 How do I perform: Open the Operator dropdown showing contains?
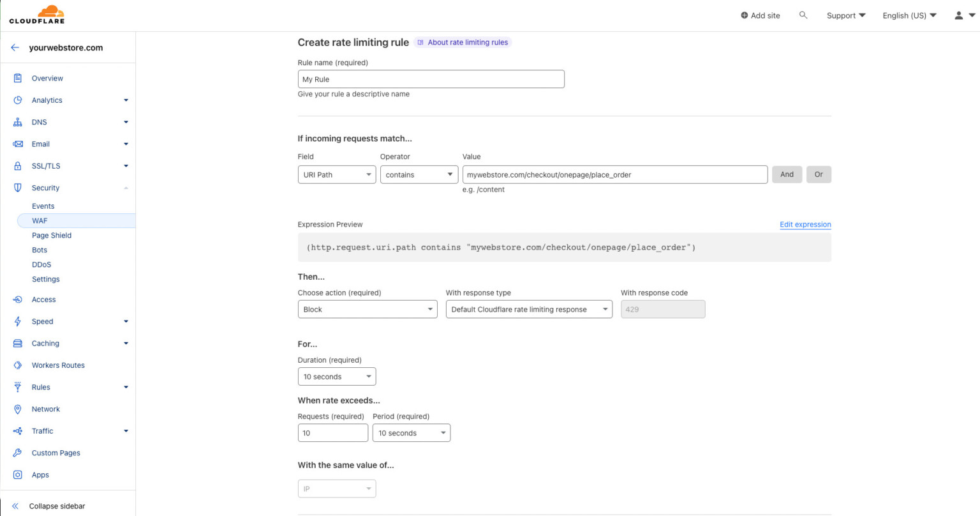pyautogui.click(x=419, y=175)
